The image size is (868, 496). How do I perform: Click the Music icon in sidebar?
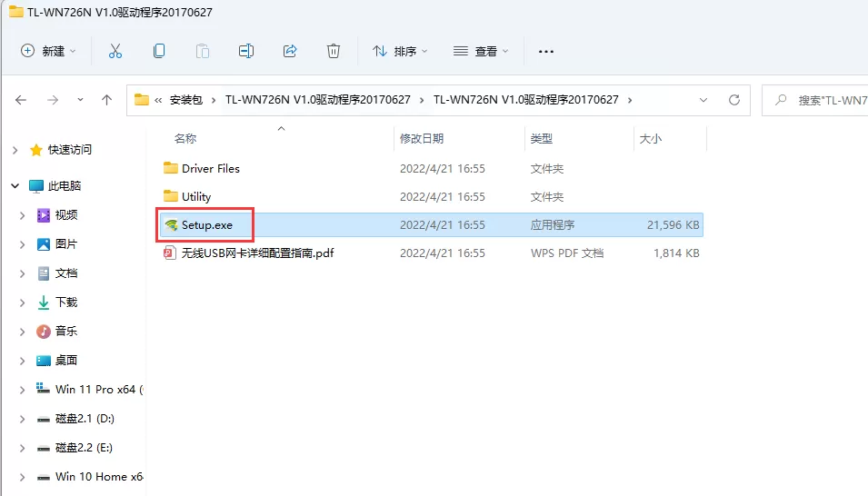44,332
